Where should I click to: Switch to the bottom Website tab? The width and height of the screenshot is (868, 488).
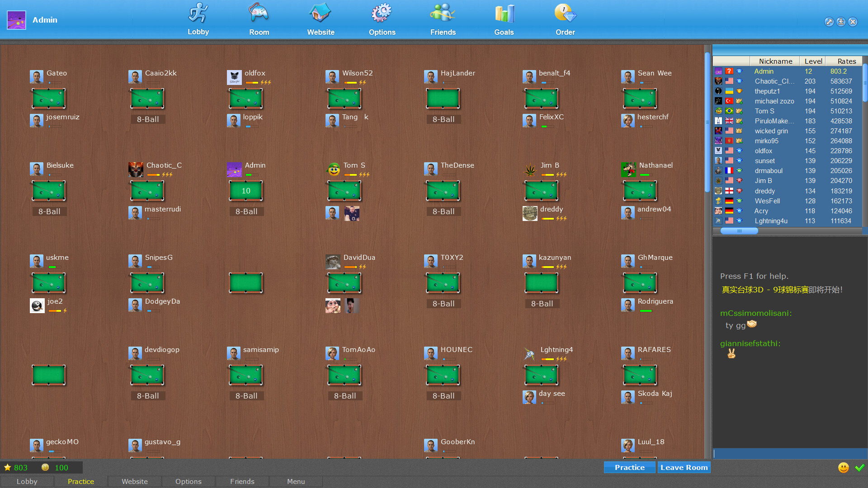[x=135, y=482]
